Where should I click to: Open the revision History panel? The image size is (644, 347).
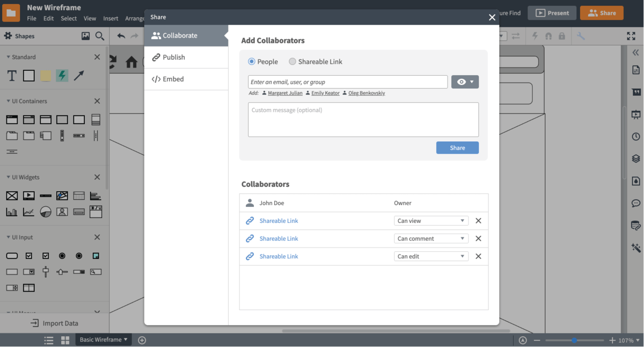point(635,136)
